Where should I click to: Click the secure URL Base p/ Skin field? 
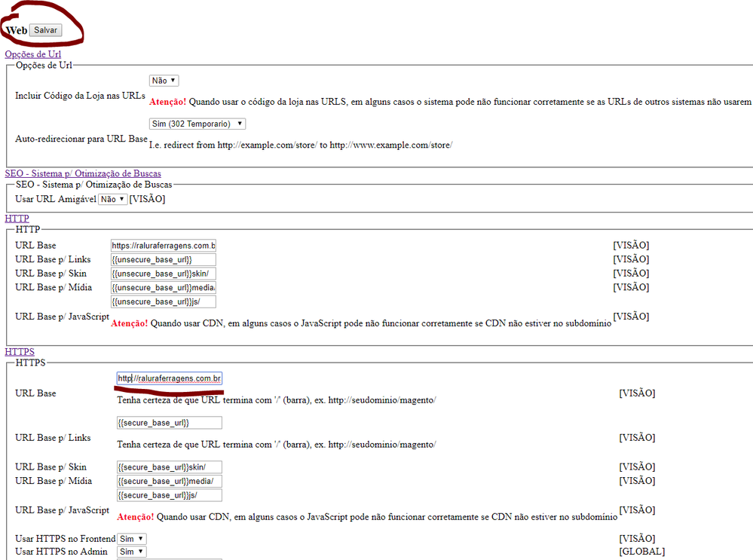pos(169,467)
